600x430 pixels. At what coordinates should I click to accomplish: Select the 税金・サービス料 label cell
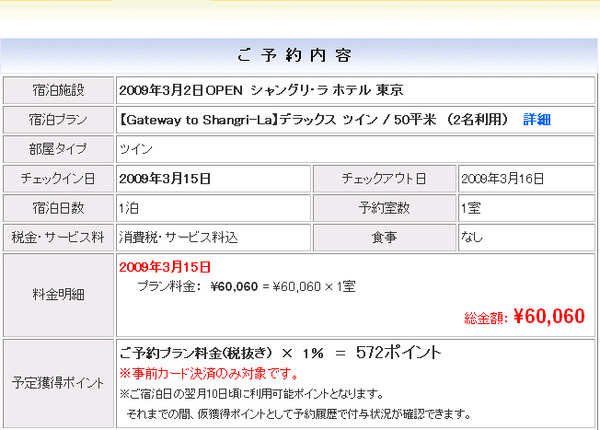pos(59,238)
